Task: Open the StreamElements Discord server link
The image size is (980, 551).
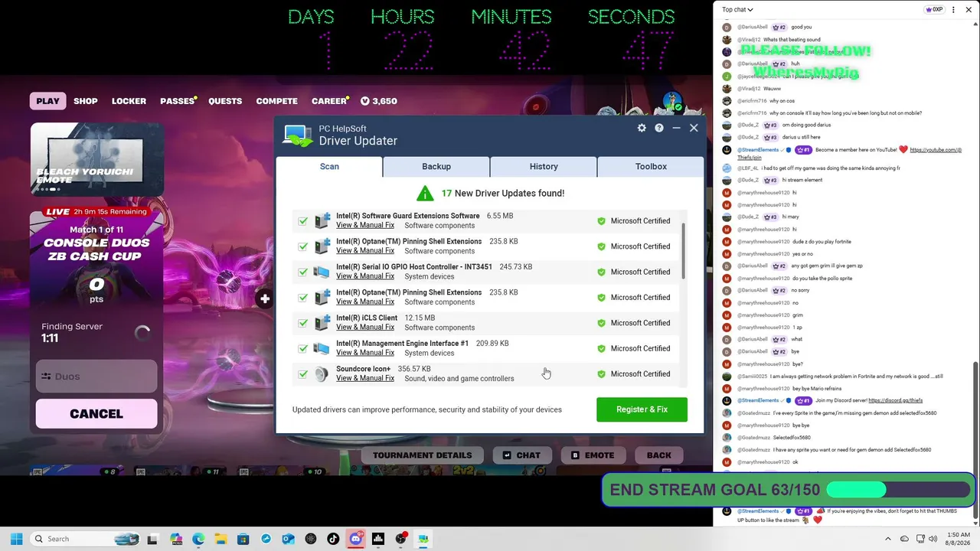Action: click(895, 401)
